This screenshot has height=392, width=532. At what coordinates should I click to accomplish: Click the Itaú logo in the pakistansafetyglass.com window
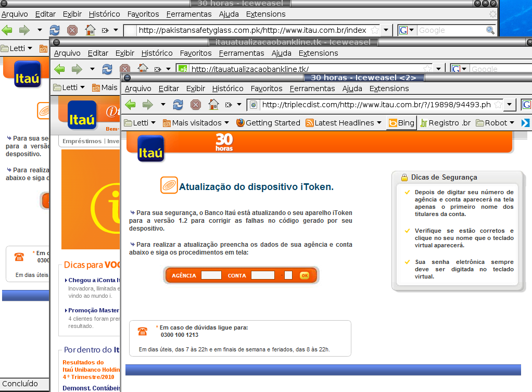tap(28, 74)
